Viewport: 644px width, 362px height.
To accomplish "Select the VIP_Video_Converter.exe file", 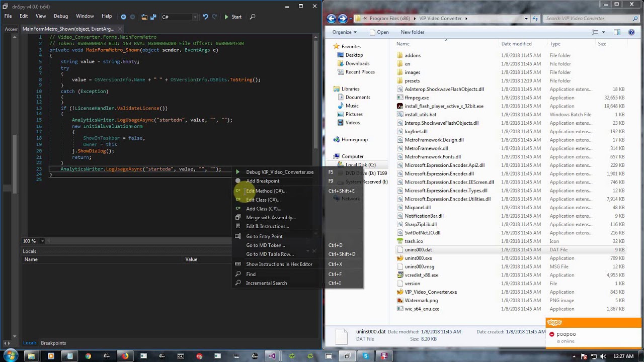I will tap(431, 292).
